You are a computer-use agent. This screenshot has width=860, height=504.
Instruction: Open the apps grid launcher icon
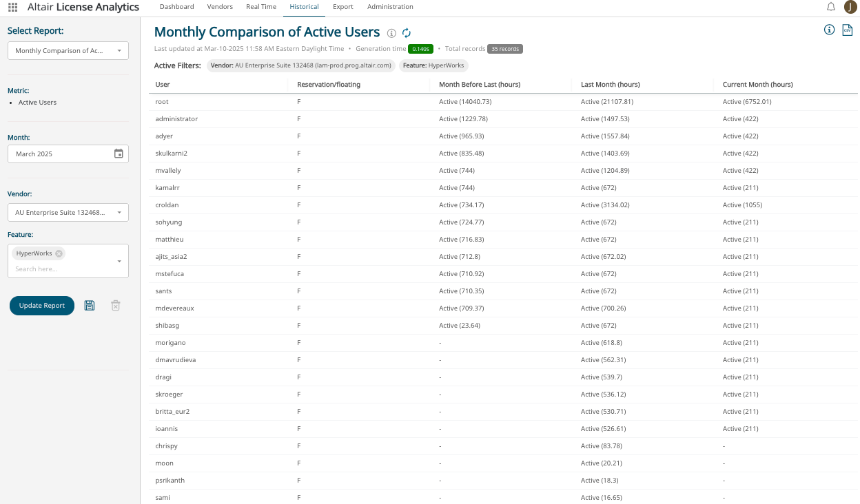point(12,7)
